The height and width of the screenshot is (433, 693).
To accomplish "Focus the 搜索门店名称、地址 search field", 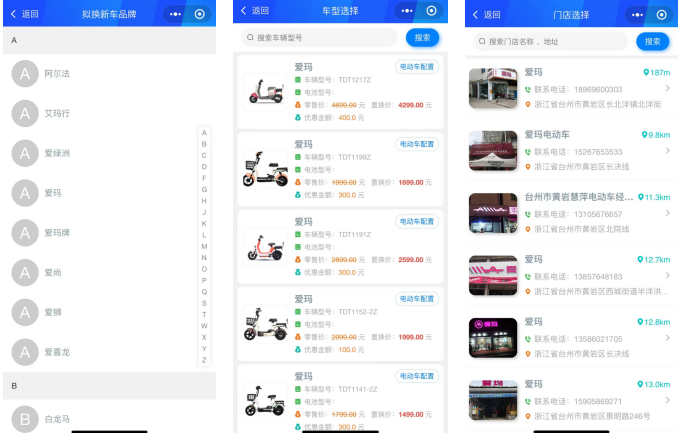I will [551, 42].
